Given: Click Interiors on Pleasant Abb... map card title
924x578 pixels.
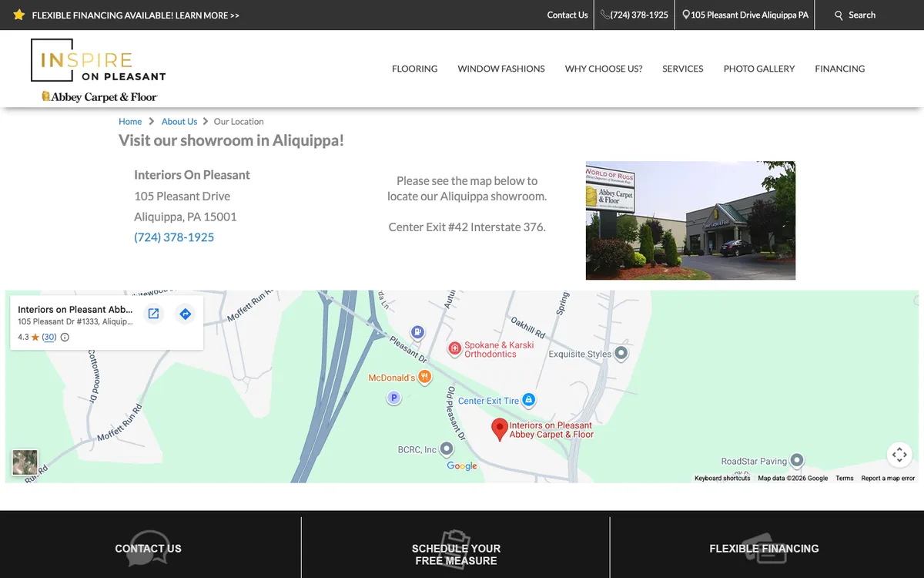Looking at the screenshot, I should [75, 310].
